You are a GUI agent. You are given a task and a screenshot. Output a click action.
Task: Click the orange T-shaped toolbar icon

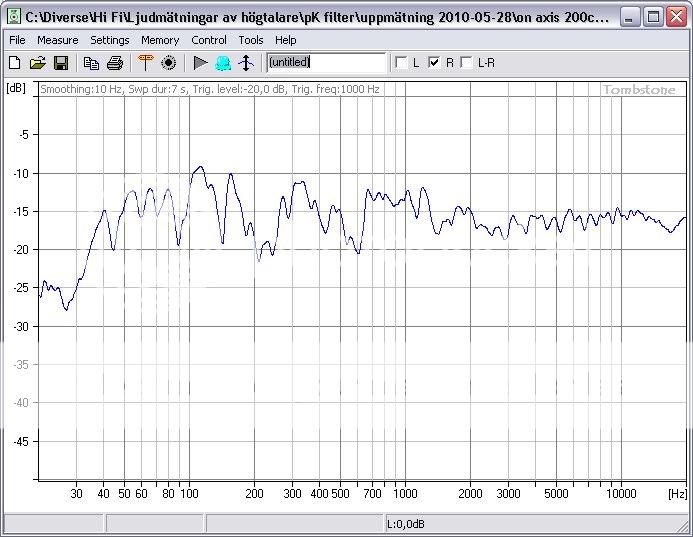pyautogui.click(x=145, y=63)
